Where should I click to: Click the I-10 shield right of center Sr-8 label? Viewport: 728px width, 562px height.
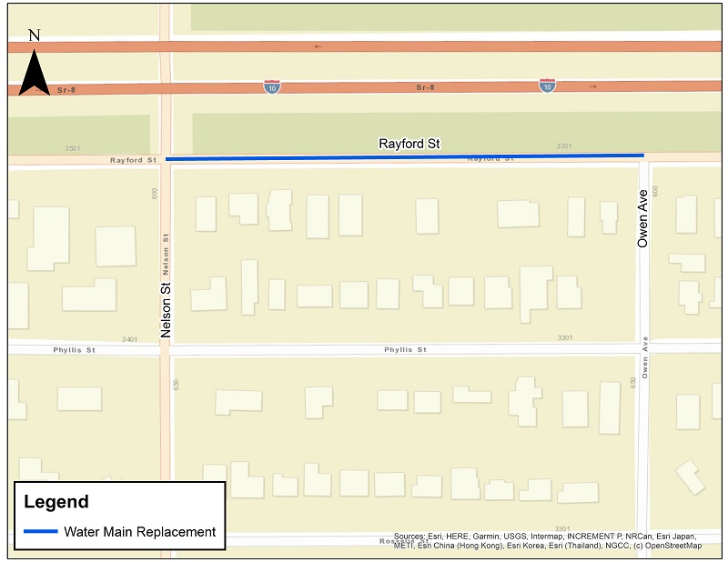point(548,85)
